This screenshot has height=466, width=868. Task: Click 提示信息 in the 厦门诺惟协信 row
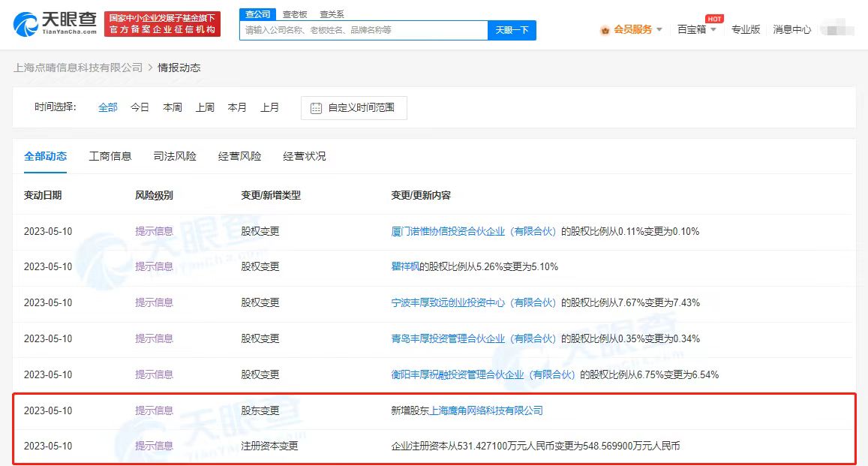(x=154, y=231)
